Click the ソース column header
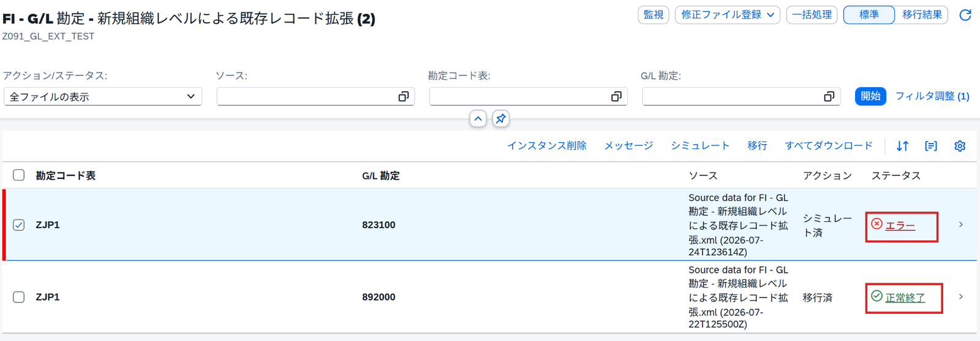 703,175
